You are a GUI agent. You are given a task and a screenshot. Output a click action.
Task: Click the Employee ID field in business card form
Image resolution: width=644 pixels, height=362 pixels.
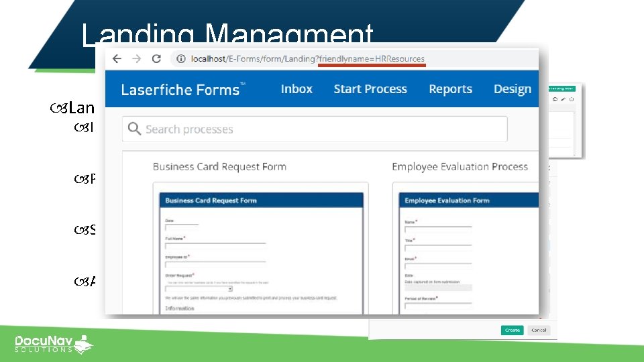click(x=215, y=264)
